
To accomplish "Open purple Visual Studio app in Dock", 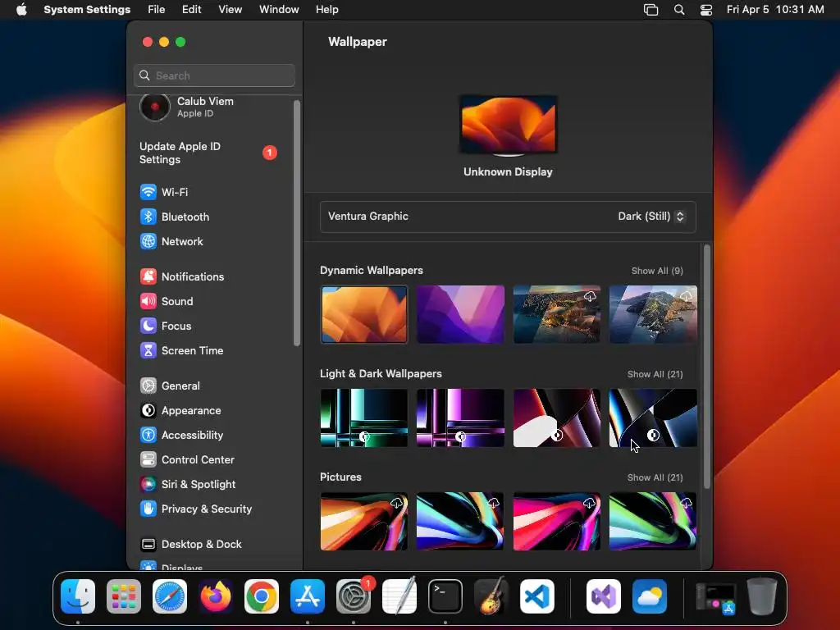I will pyautogui.click(x=604, y=596).
